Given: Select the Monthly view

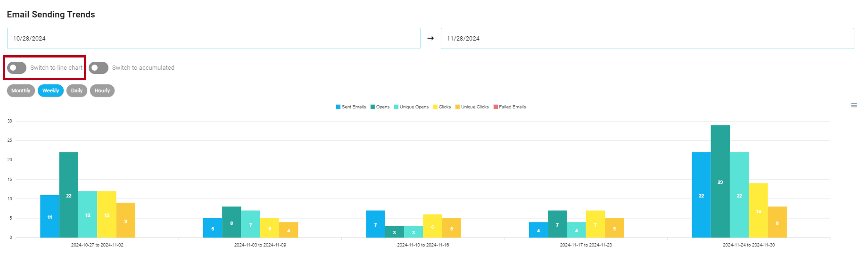Looking at the screenshot, I should coord(21,90).
